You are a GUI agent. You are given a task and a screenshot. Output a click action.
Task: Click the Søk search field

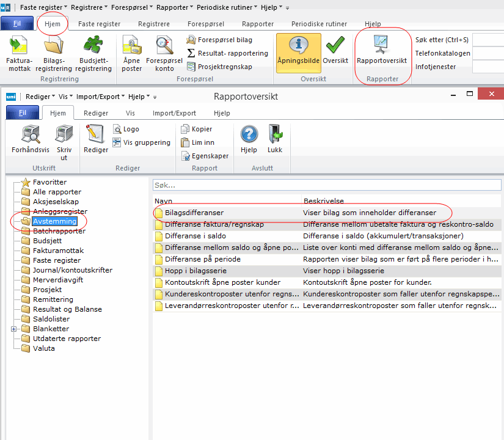(x=326, y=185)
